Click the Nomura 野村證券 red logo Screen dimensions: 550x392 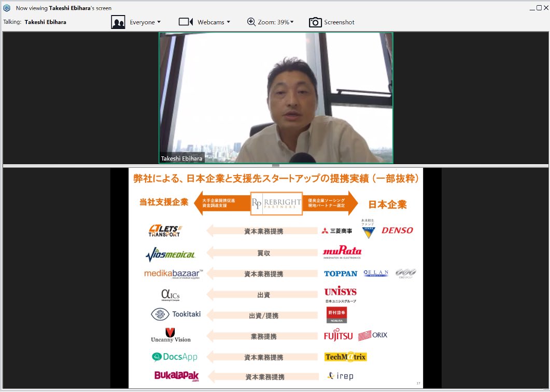[337, 314]
